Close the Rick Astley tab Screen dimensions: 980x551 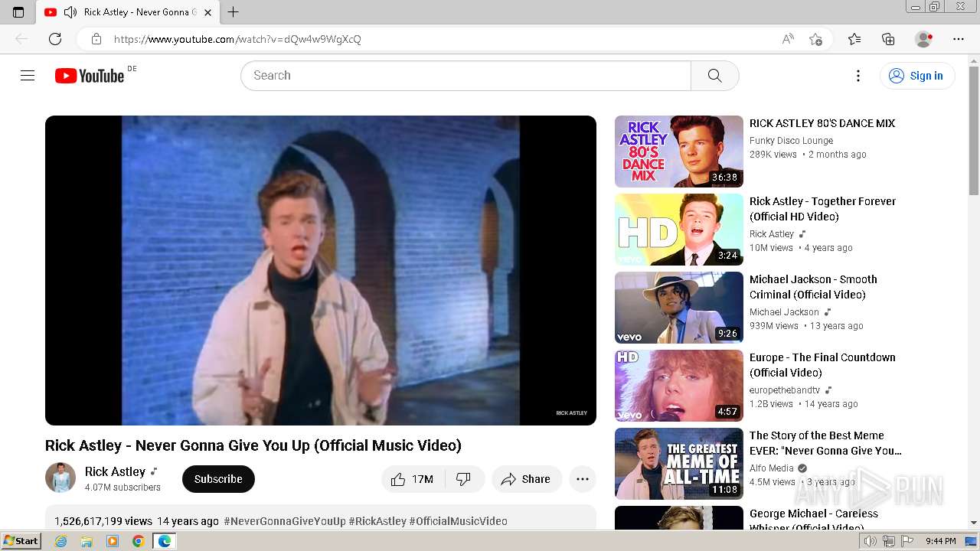point(207,12)
